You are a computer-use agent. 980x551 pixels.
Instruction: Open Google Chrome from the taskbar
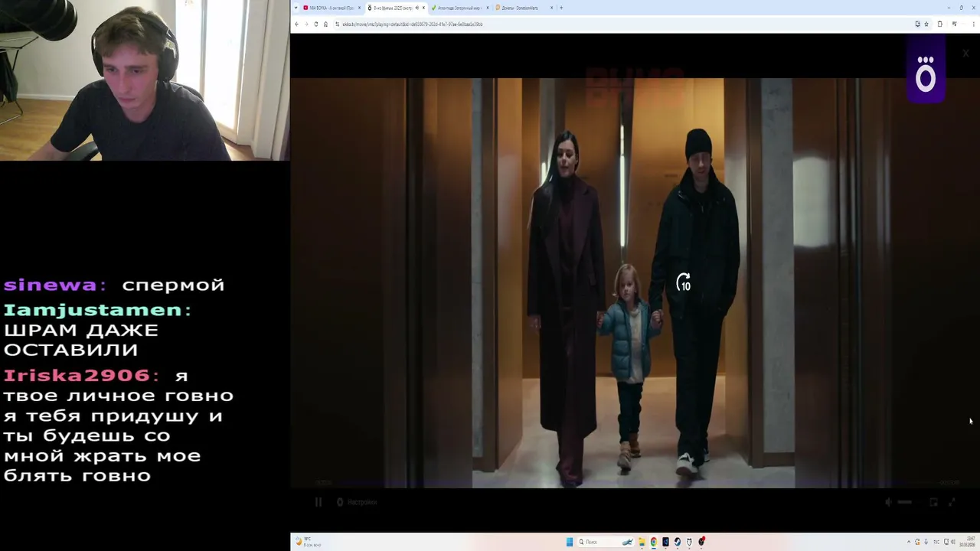click(653, 542)
